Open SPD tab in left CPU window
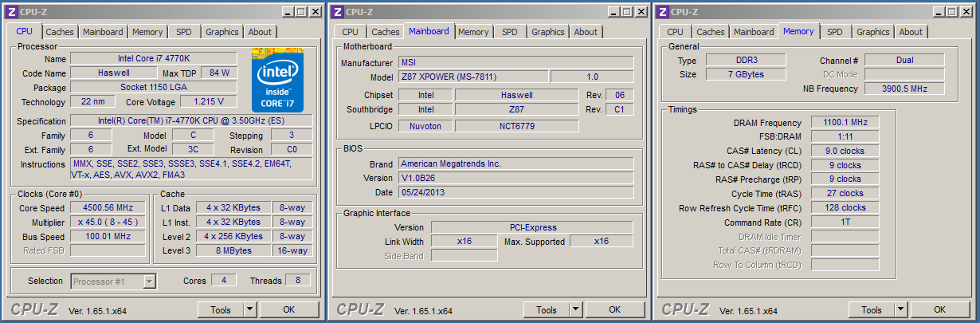The image size is (980, 323). [x=184, y=32]
